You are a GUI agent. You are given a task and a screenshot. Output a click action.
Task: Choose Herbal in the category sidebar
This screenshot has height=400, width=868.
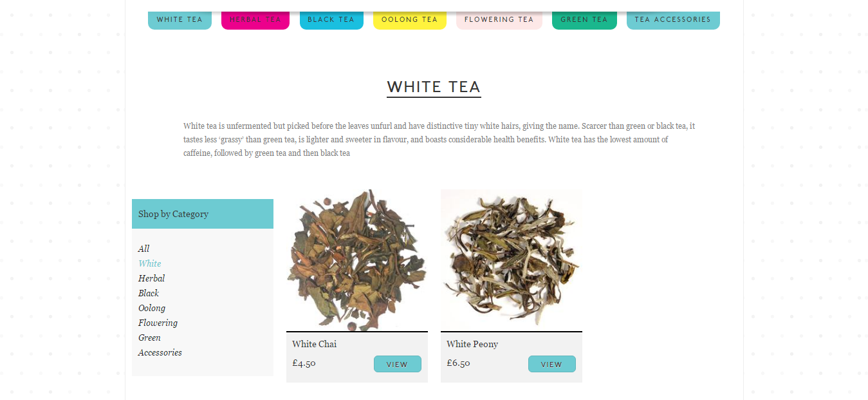click(151, 278)
